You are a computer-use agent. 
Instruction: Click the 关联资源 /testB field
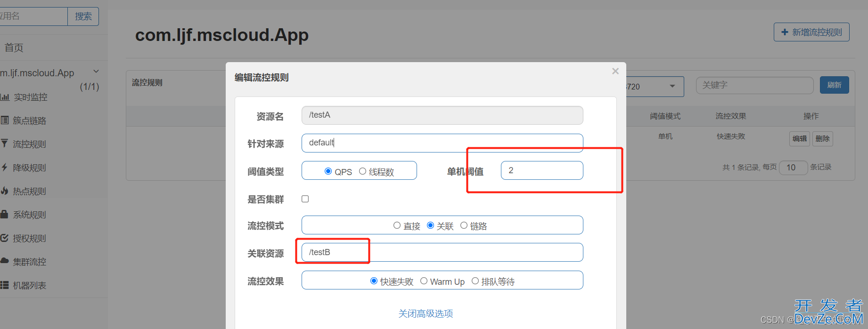pos(442,252)
